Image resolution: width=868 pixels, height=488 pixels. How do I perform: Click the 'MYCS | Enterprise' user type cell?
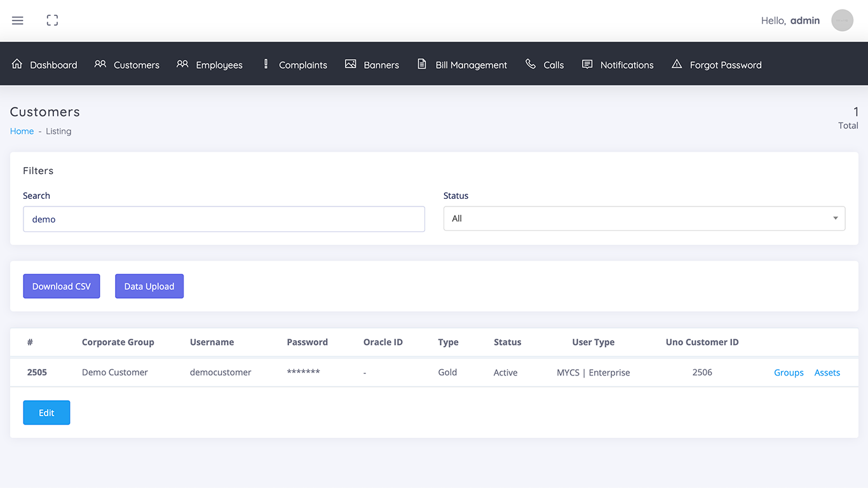[x=593, y=372]
